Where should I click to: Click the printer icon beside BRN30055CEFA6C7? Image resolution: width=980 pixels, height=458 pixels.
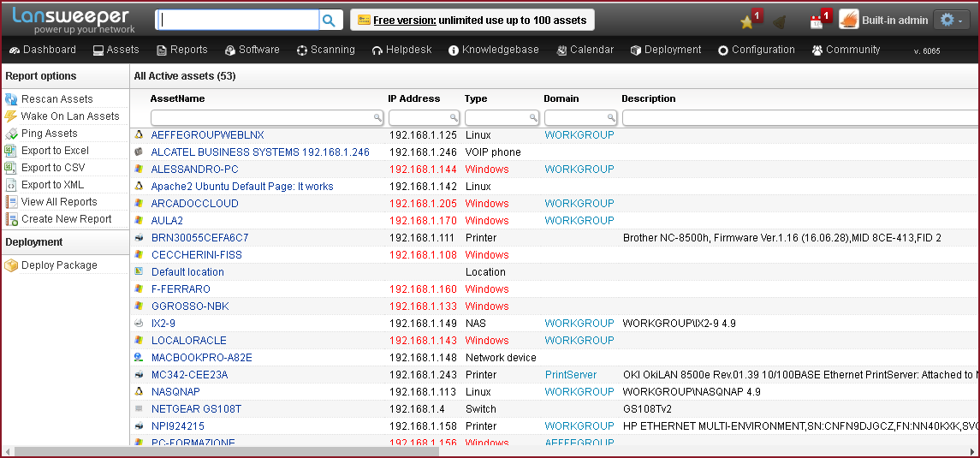point(139,238)
